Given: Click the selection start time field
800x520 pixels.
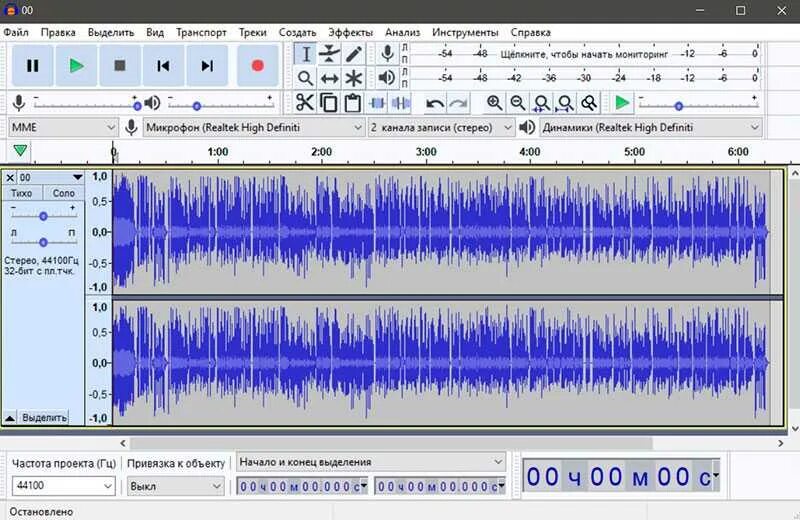Looking at the screenshot, I should (302, 486).
